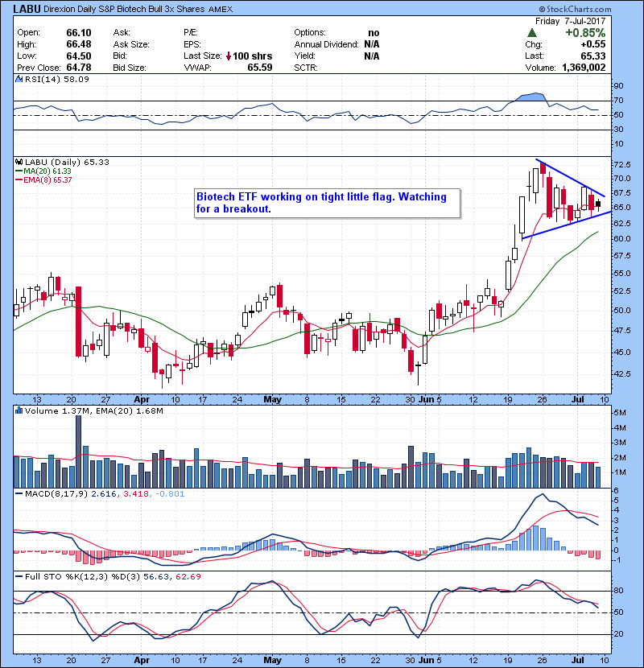Click the green MA(20) legend line
The image size is (644, 668).
tap(19, 171)
